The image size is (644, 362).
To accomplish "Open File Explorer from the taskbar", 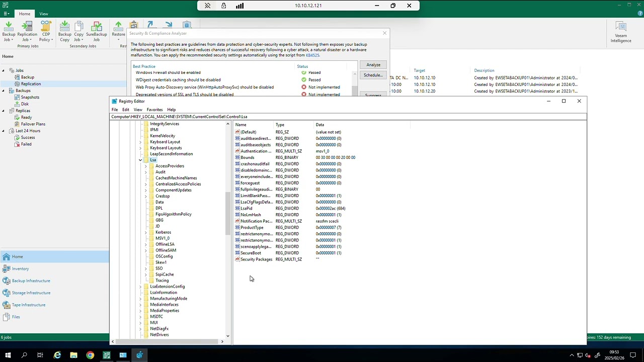I will click(73, 355).
